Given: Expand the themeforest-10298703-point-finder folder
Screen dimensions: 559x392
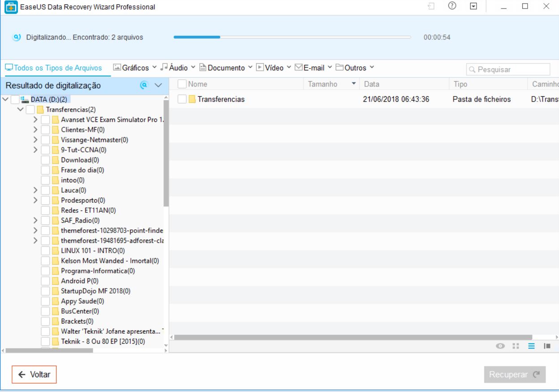Looking at the screenshot, I should pos(35,231).
